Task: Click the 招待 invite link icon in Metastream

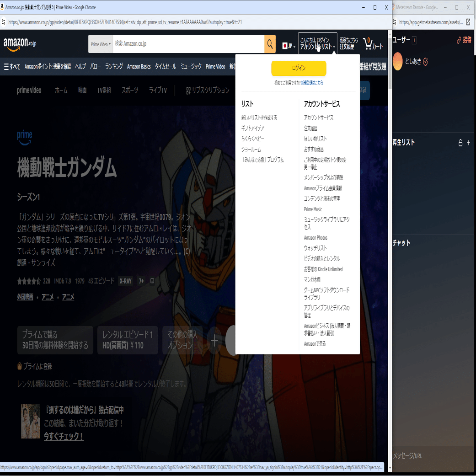Action: point(464,40)
